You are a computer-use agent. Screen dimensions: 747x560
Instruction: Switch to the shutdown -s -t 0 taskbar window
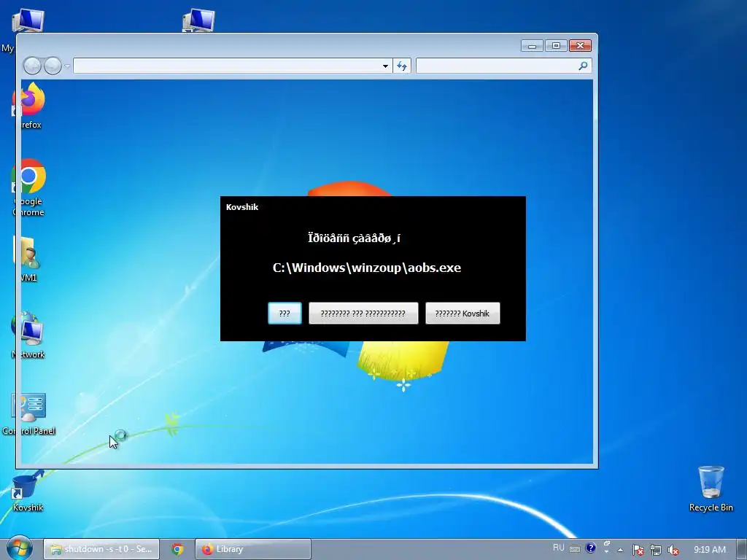coord(101,549)
